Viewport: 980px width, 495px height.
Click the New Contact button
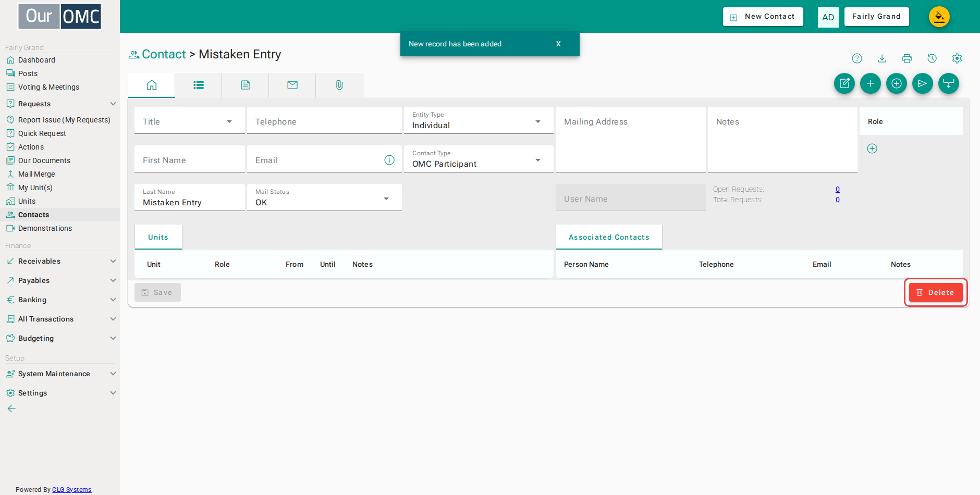(x=763, y=17)
